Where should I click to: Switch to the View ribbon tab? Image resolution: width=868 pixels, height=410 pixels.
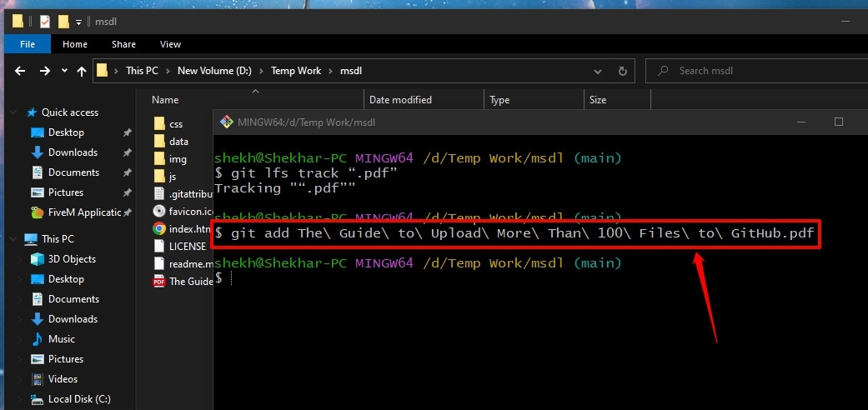pyautogui.click(x=170, y=44)
